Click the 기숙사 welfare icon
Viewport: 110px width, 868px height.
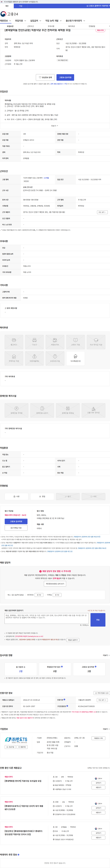coord(34,342)
